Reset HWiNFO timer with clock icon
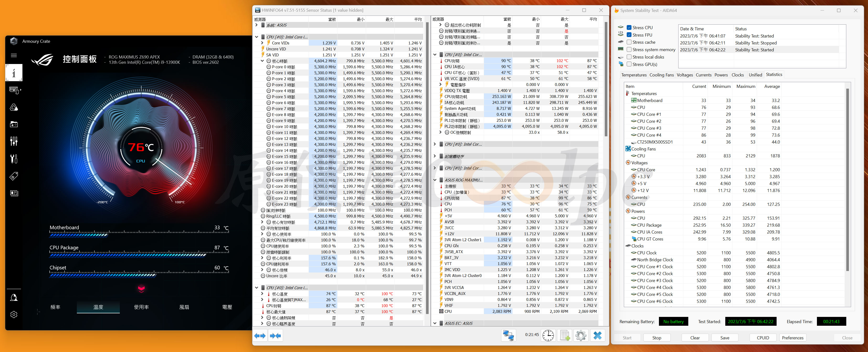Viewport: 868px width, 352px height. pos(548,336)
